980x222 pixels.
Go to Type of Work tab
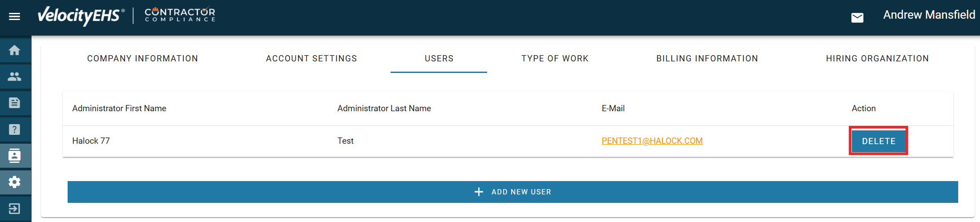click(555, 59)
